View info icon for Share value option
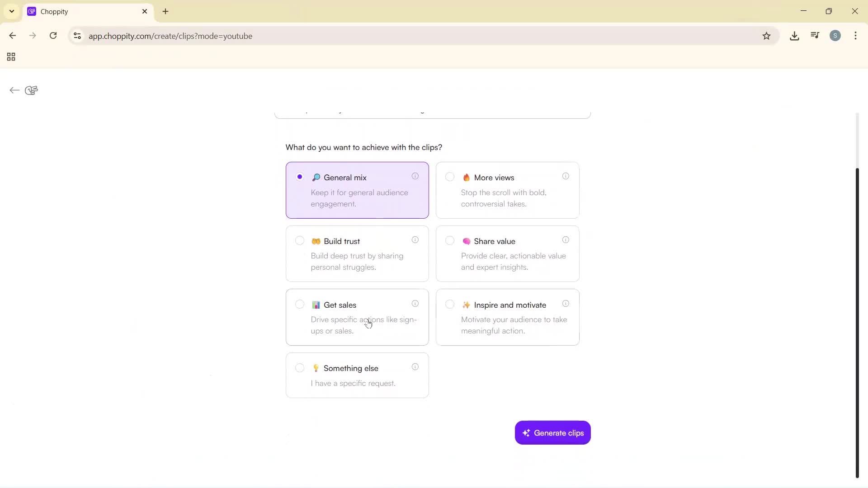Screen dimensions: 868x488 [x=566, y=240]
